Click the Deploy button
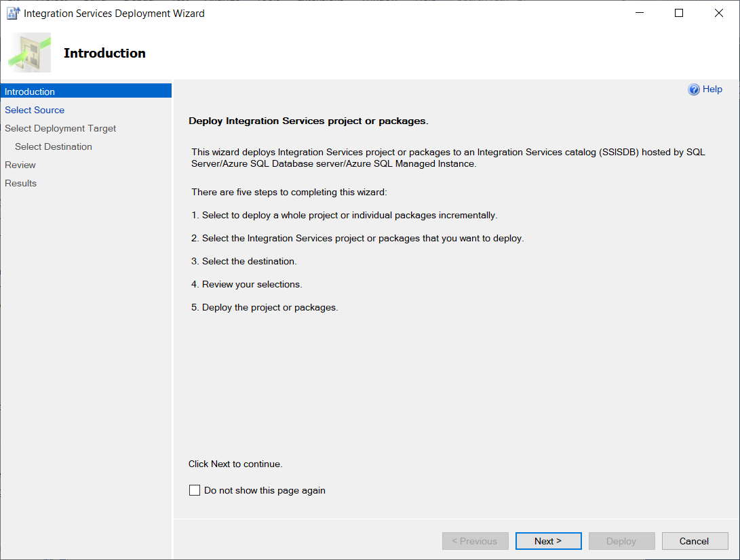Image resolution: width=740 pixels, height=560 pixels. tap(621, 541)
